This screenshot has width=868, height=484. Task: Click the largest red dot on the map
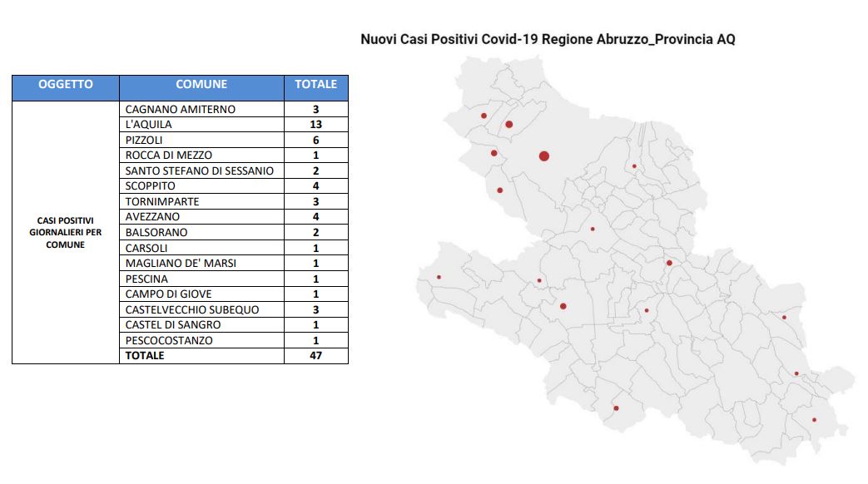pos(544,156)
